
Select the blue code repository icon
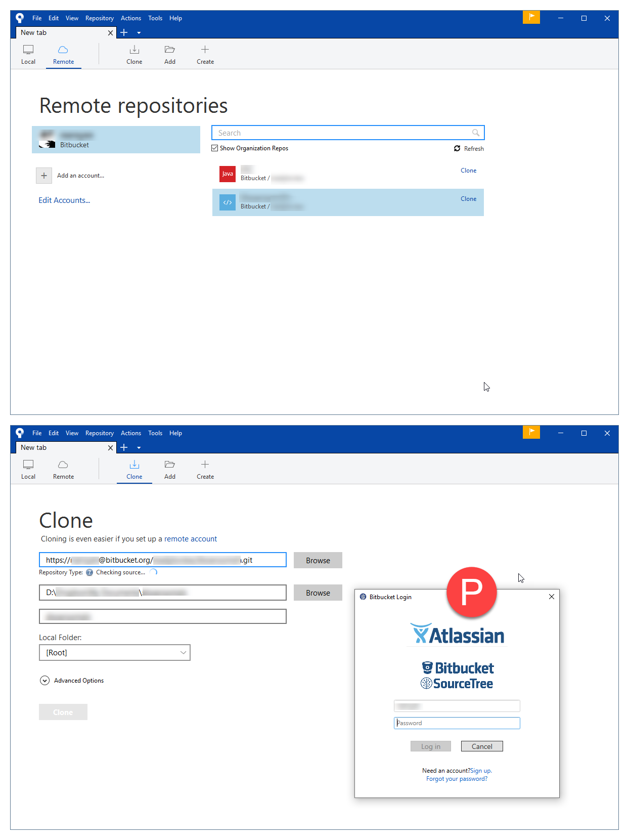228,202
